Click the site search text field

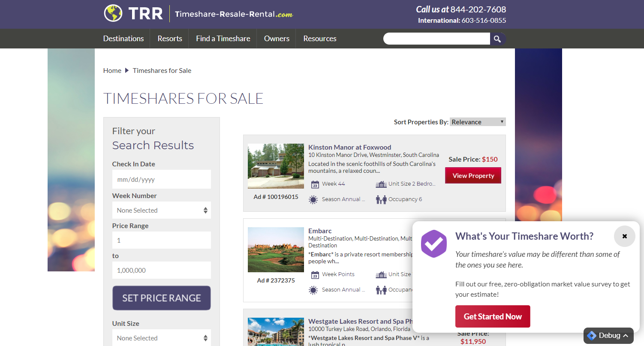tap(436, 39)
